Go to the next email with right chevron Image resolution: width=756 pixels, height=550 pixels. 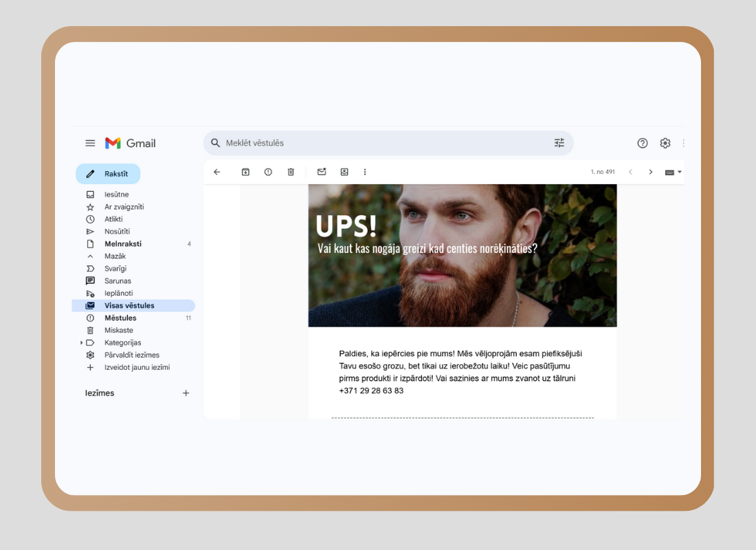650,172
